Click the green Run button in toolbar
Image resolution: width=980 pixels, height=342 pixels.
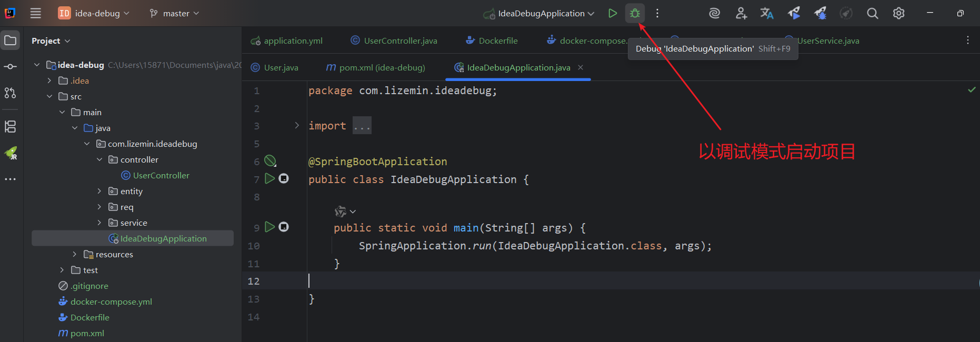612,14
